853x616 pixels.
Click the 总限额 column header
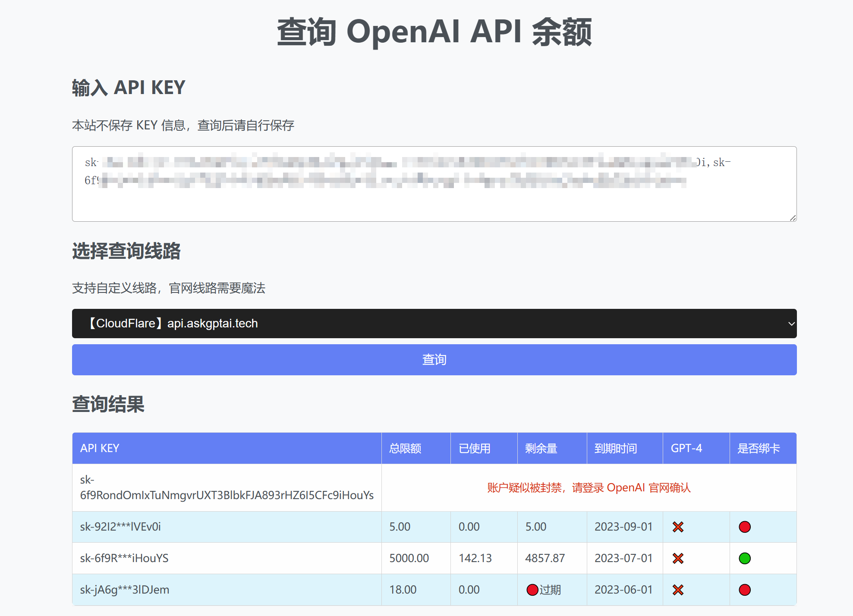(405, 448)
